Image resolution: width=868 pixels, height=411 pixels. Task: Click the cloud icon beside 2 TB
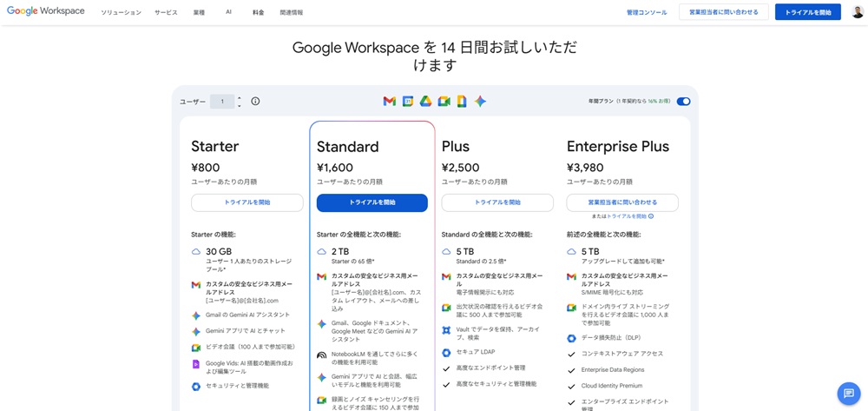[321, 251]
